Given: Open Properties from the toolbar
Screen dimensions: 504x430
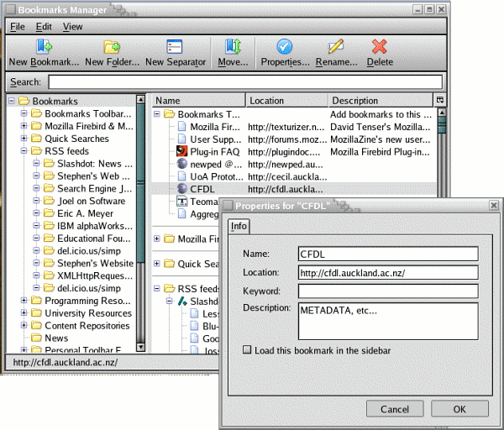Looking at the screenshot, I should [285, 53].
